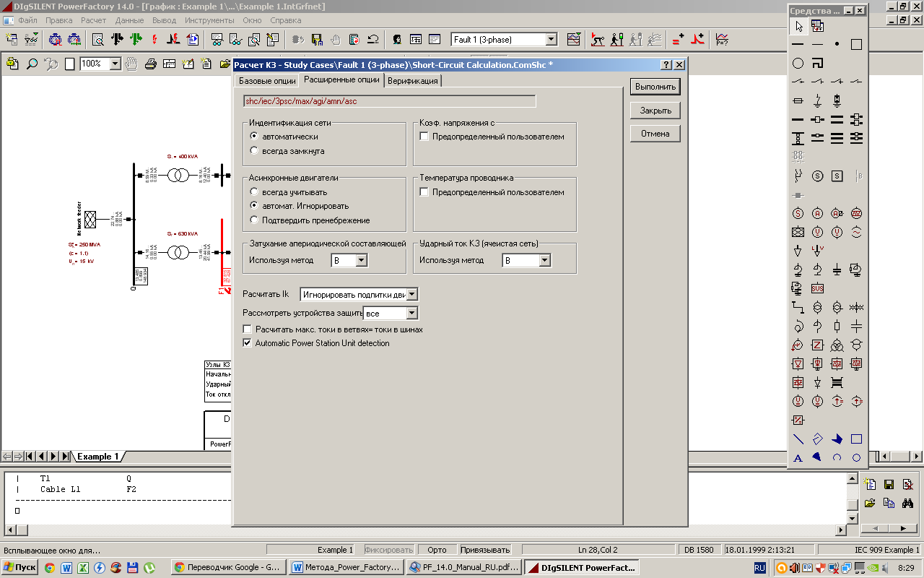Image resolution: width=924 pixels, height=578 pixels.
Task: Select the fuse element tool
Action: coord(798,100)
